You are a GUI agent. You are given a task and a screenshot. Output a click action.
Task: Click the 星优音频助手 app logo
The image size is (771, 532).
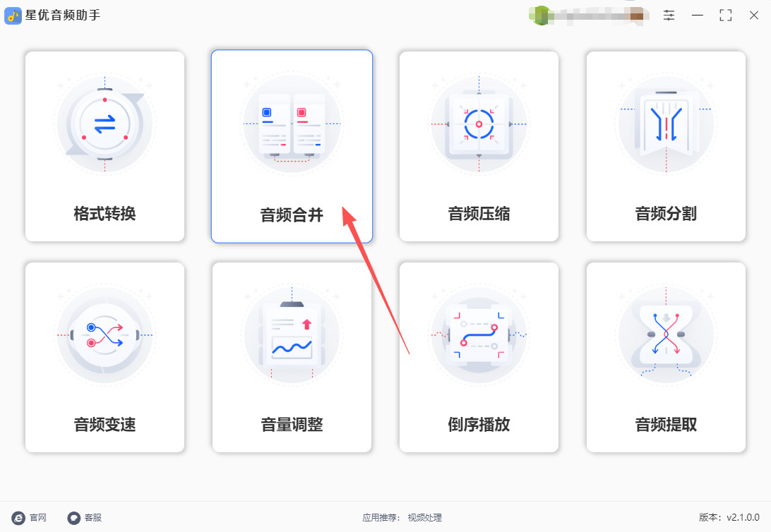pyautogui.click(x=13, y=16)
